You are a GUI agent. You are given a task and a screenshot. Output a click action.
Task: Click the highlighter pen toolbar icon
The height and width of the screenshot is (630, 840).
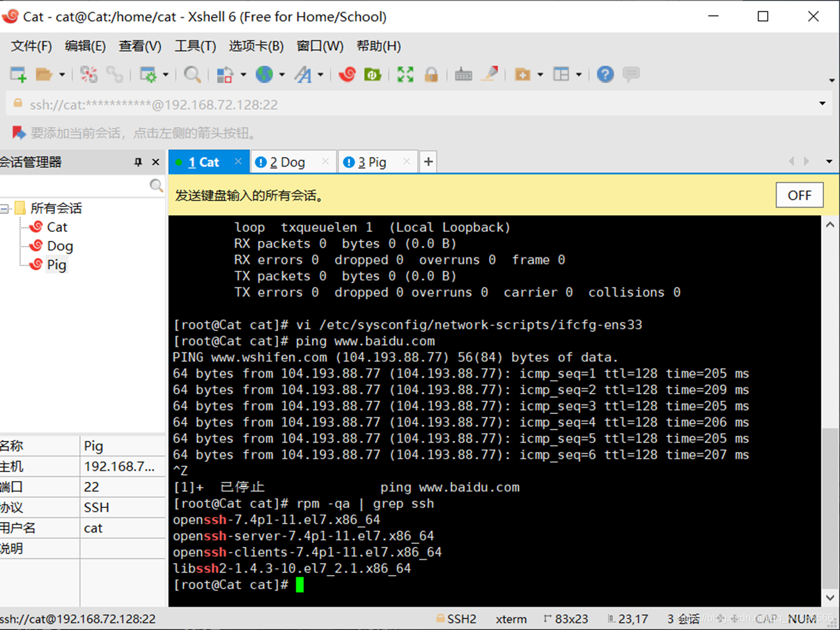click(490, 75)
